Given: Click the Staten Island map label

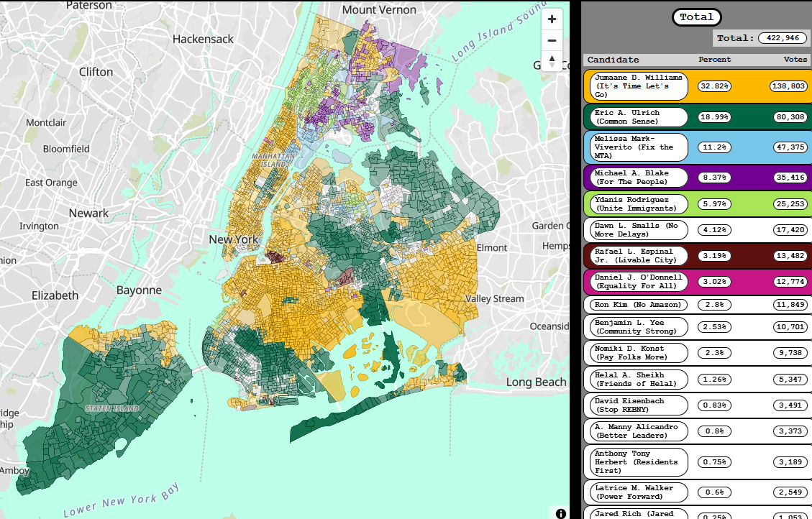Looking at the screenshot, I should click(x=112, y=408).
